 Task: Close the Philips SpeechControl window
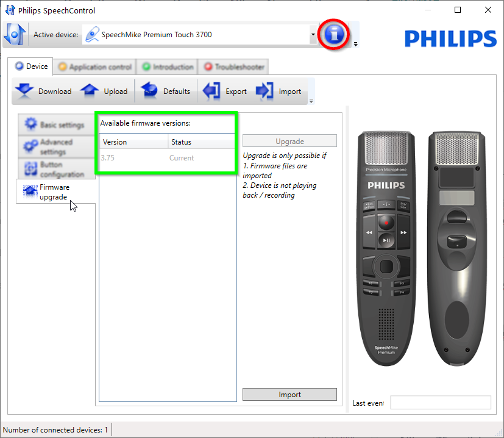[488, 10]
